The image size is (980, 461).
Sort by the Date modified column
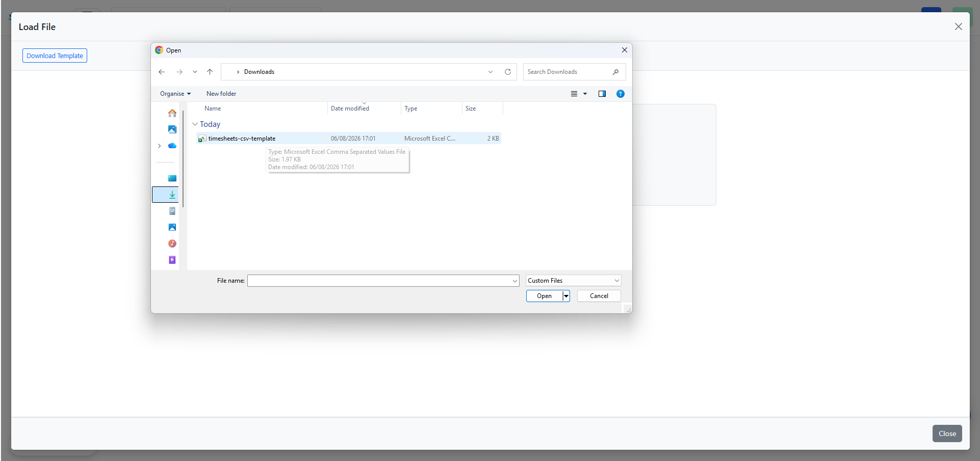coord(350,109)
